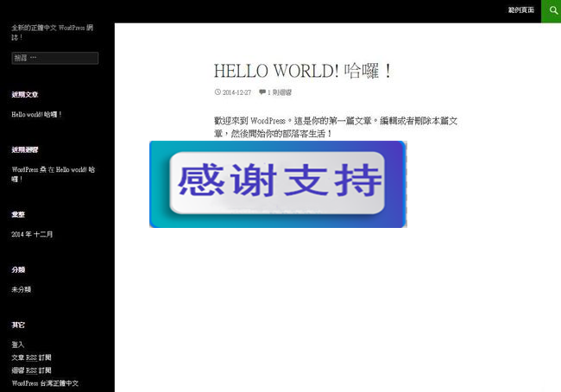Open the HELLO WORLD! 哈囉！ post title
Image resolution: width=561 pixels, height=392 pixels.
tap(303, 71)
